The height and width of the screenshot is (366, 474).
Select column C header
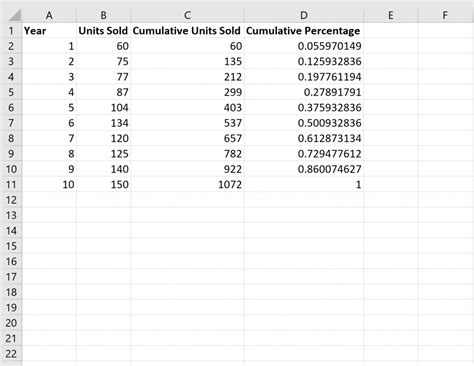(187, 15)
